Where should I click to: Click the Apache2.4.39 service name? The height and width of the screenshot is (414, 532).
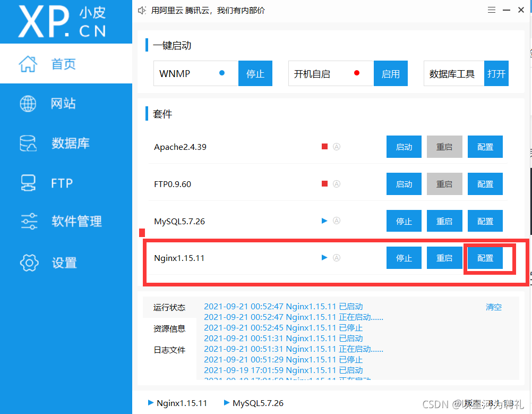180,147
